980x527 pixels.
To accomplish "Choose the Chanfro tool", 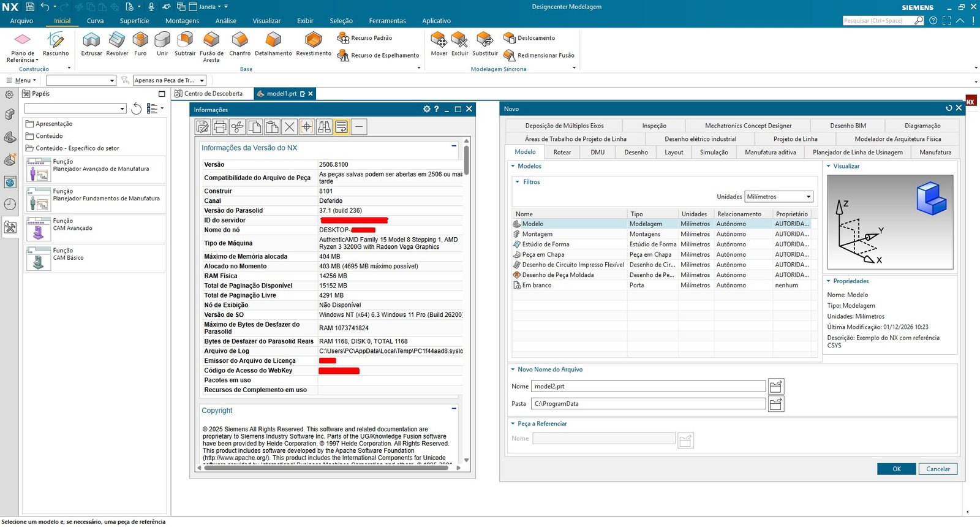I will [x=239, y=43].
